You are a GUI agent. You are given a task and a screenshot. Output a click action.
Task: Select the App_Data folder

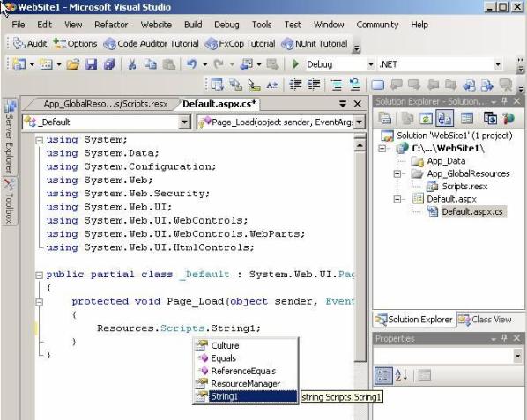446,161
